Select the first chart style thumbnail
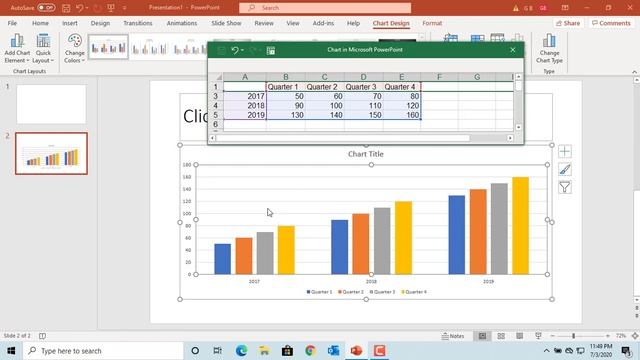 pyautogui.click(x=108, y=47)
